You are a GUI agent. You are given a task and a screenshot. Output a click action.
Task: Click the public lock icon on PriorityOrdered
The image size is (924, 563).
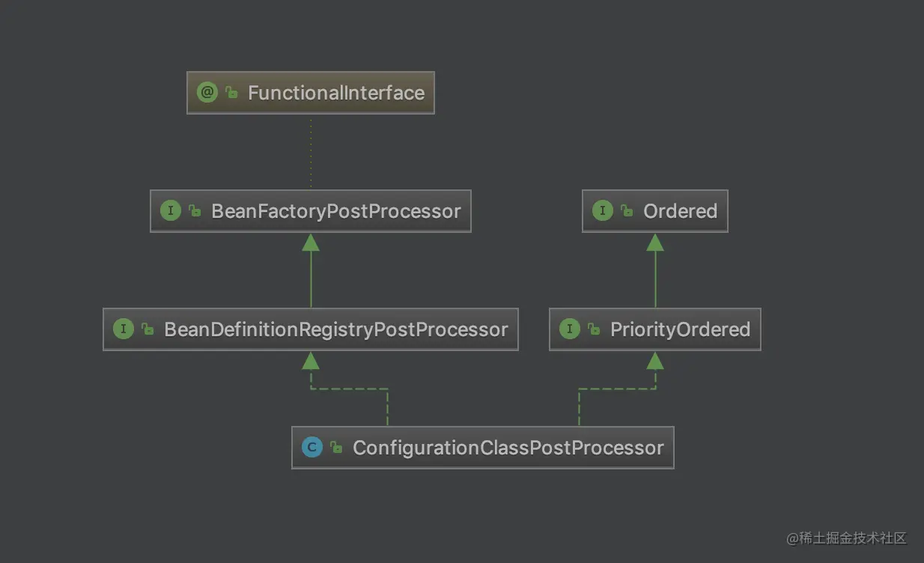point(594,329)
